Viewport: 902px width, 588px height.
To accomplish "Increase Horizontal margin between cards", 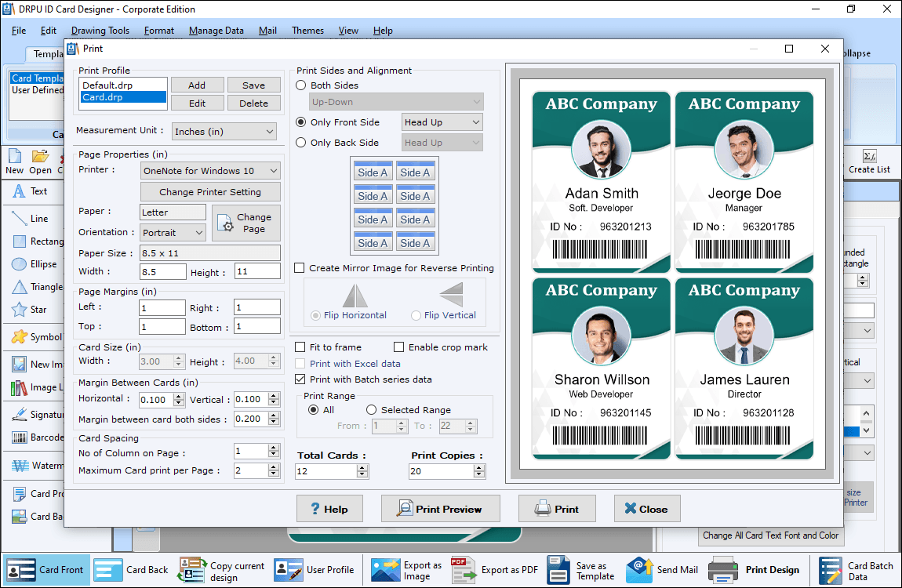I will point(179,396).
